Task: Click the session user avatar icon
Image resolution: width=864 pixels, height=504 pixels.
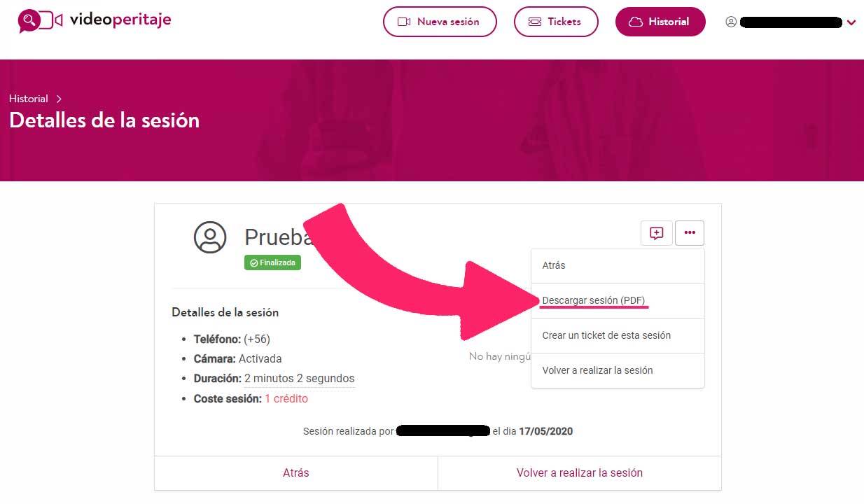Action: point(210,237)
